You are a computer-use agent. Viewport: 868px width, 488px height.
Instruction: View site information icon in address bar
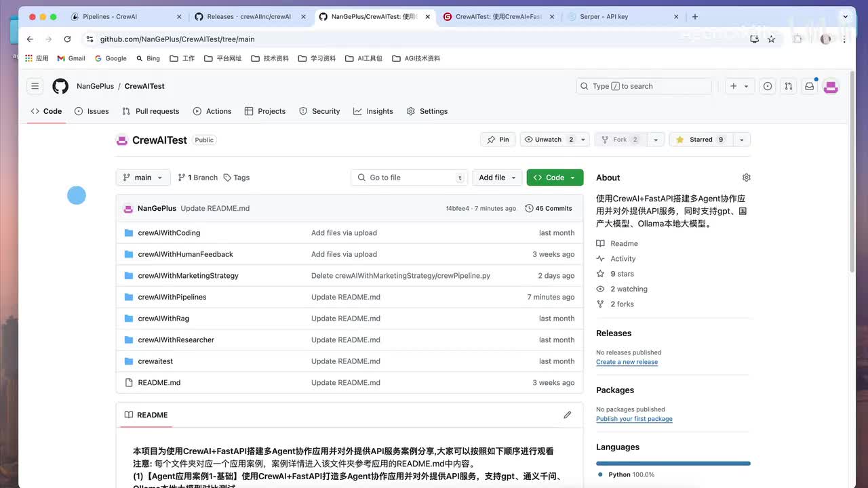point(90,39)
